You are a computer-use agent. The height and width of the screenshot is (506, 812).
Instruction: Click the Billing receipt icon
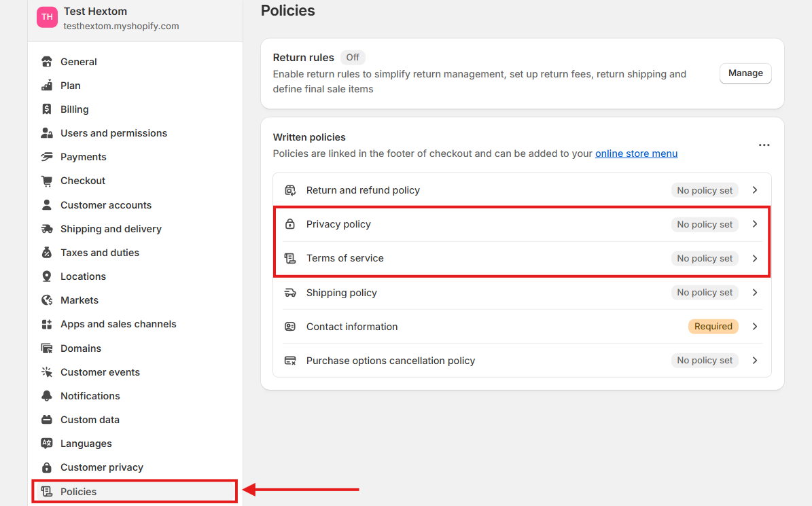47,109
